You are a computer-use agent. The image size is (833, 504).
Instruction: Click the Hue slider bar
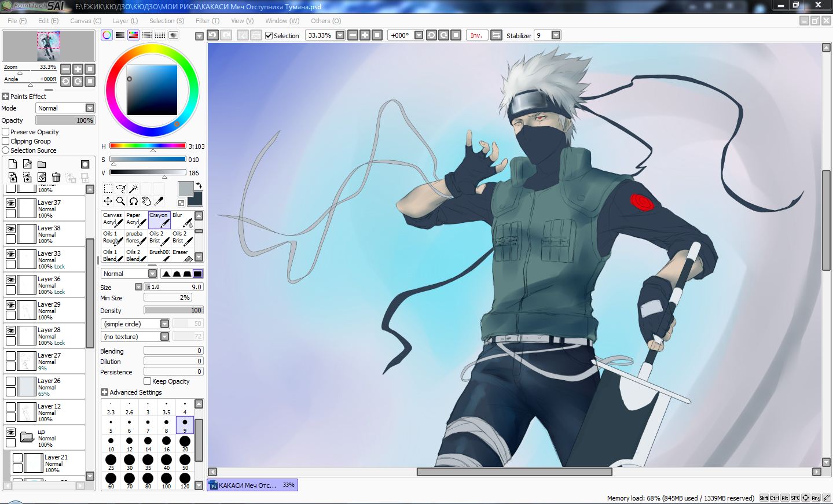[x=148, y=146]
